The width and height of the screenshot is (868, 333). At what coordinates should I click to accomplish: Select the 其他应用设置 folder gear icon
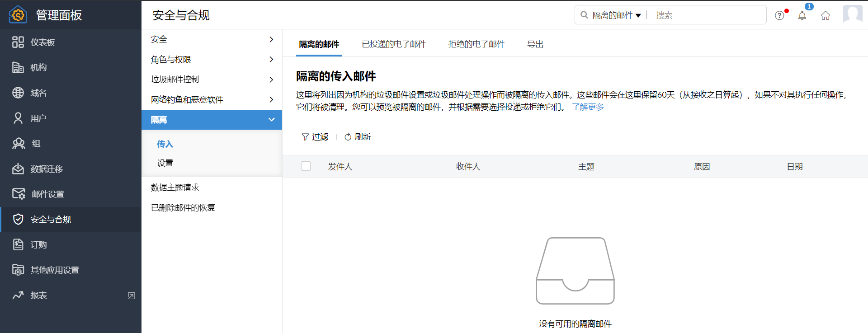tap(18, 270)
